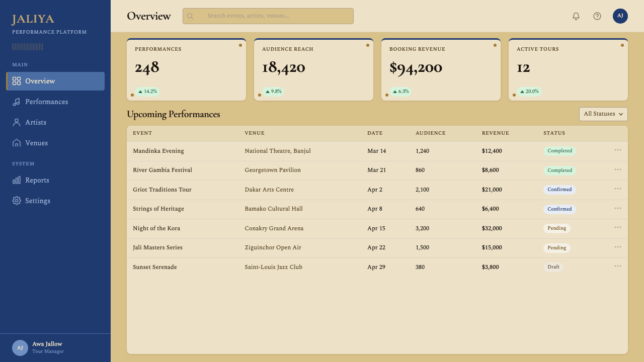
Task: Click the Awa Jallow name in the sidebar footer
Action: tap(47, 344)
